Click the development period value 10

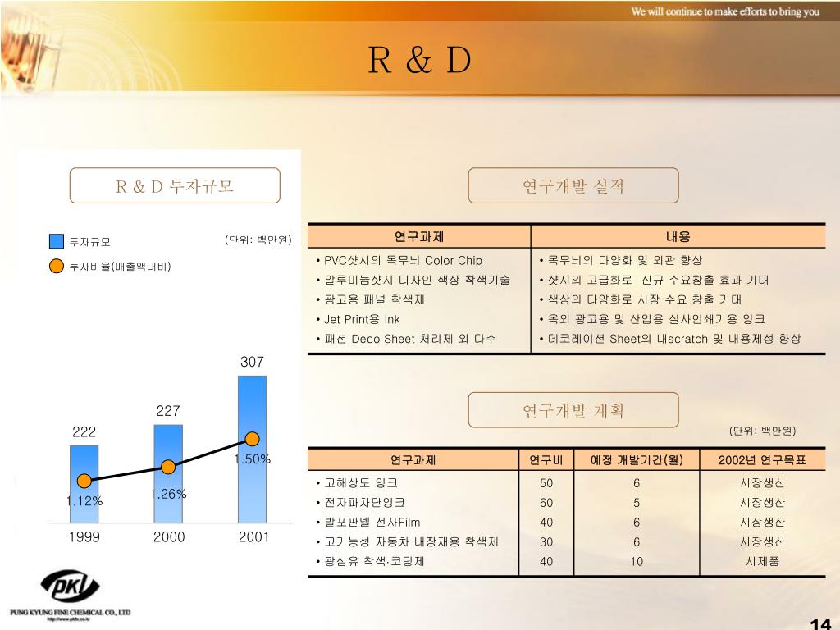coord(637,561)
